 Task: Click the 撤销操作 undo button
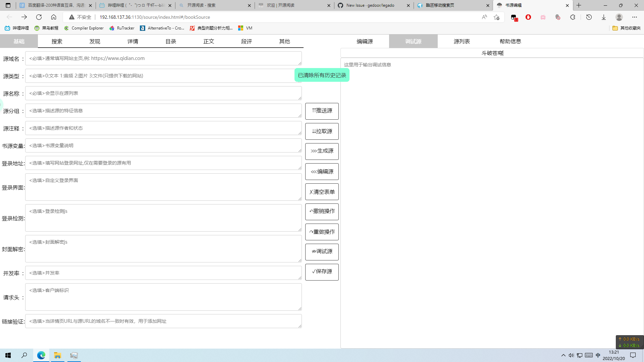[x=322, y=212]
